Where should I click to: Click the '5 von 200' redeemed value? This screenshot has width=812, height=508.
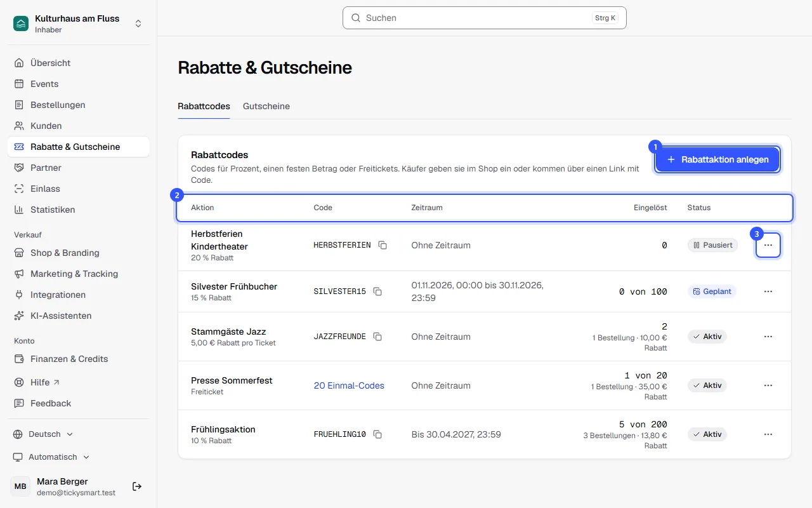[643, 424]
